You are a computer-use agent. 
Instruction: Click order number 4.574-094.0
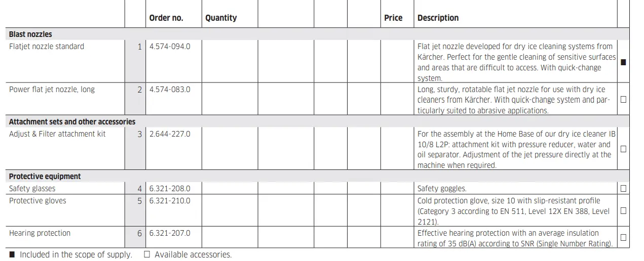(170, 47)
